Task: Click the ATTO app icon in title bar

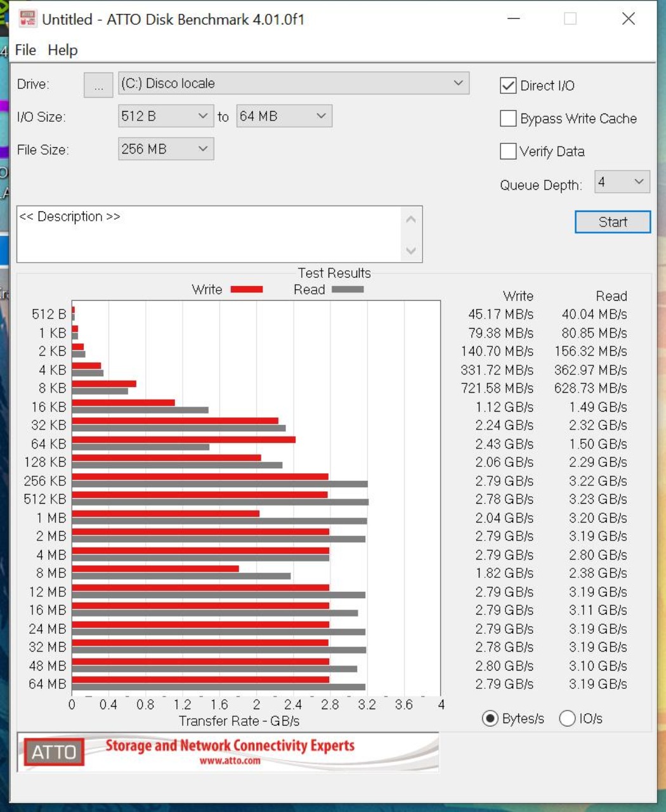Action: tap(27, 19)
